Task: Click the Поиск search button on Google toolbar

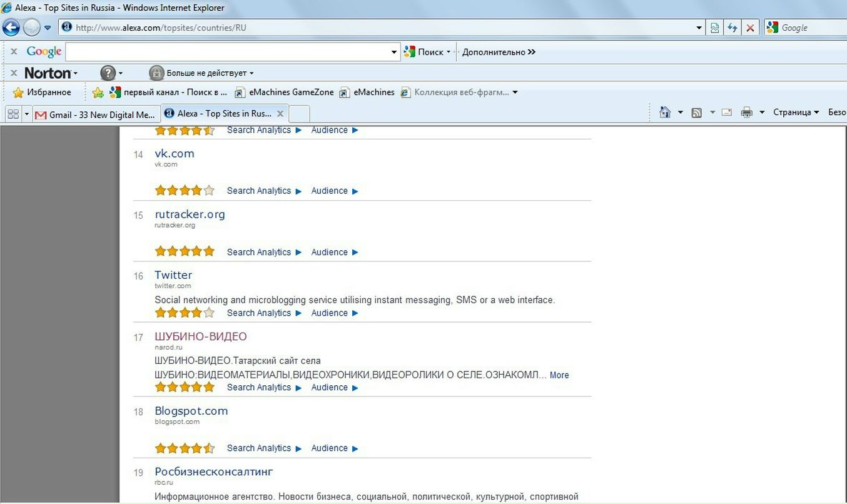Action: tap(427, 52)
